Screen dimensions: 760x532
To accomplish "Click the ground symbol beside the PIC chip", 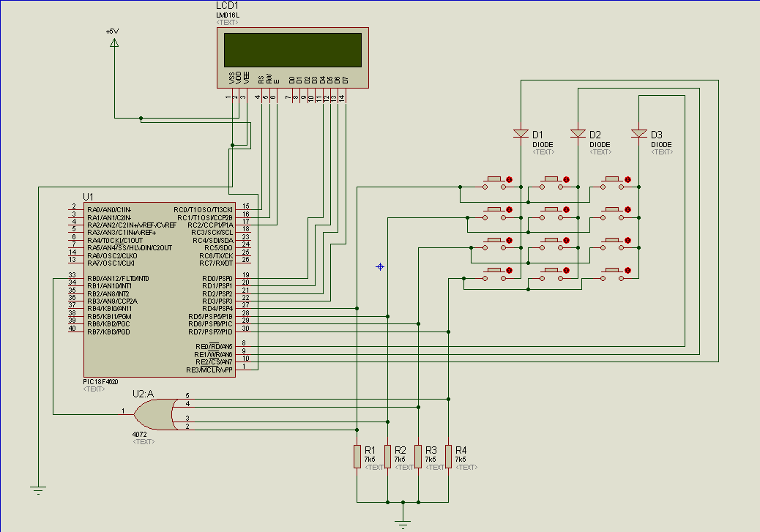I will pos(38,490).
